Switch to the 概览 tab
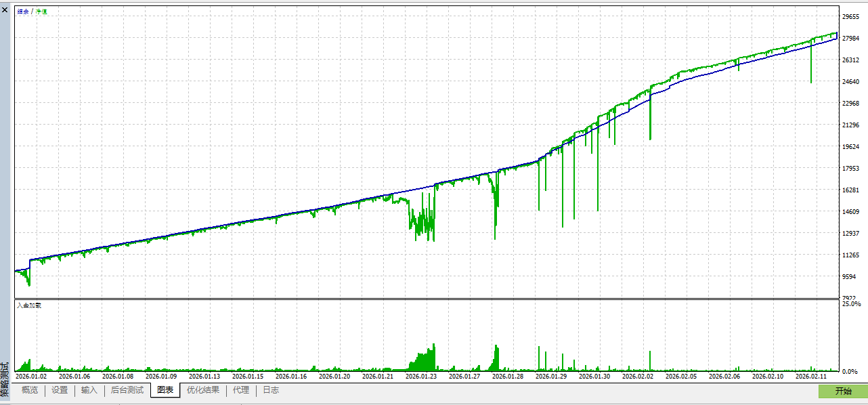The height and width of the screenshot is (405, 868). click(x=30, y=390)
